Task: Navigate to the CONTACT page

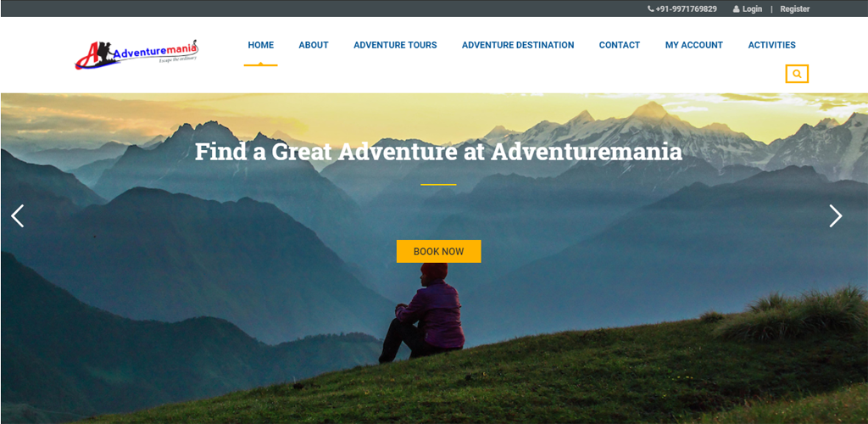Action: coord(620,46)
